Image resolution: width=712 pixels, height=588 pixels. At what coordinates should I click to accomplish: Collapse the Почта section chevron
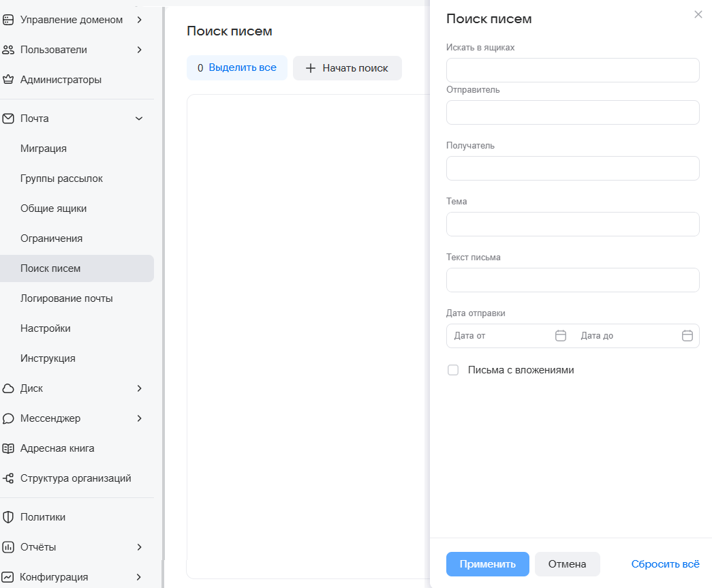pyautogui.click(x=139, y=119)
